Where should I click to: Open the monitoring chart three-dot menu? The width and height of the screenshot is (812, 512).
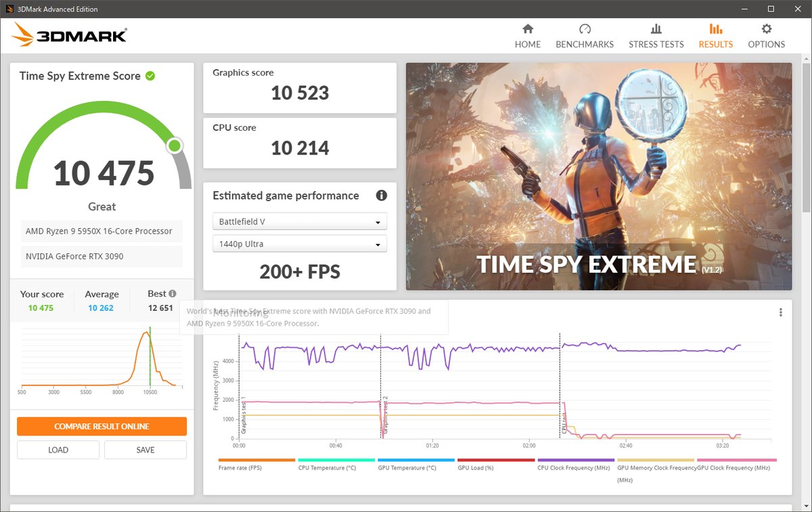[x=780, y=312]
